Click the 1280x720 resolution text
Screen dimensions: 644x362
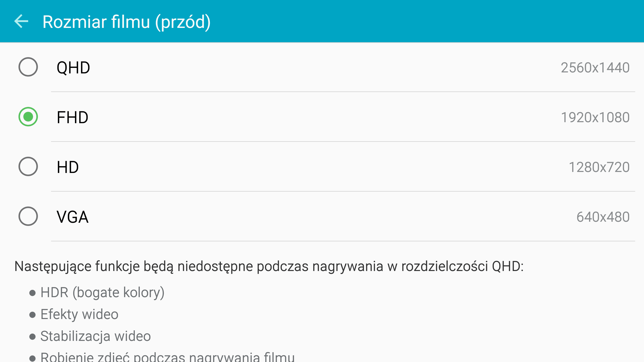tap(599, 167)
